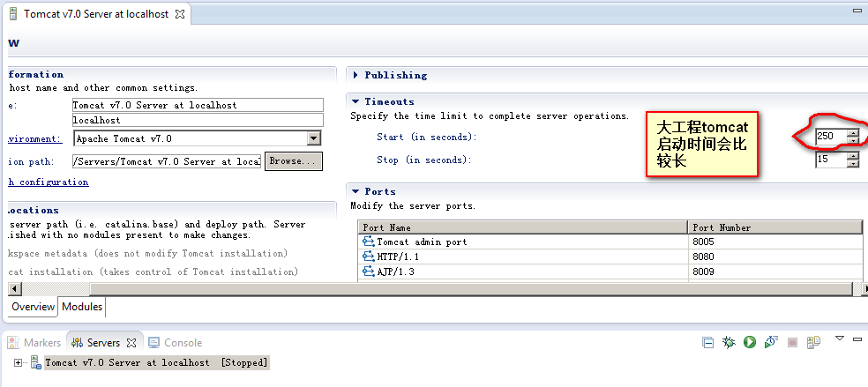Expand the Publishing section
Viewport: 868px width, 387px height.
[x=355, y=76]
